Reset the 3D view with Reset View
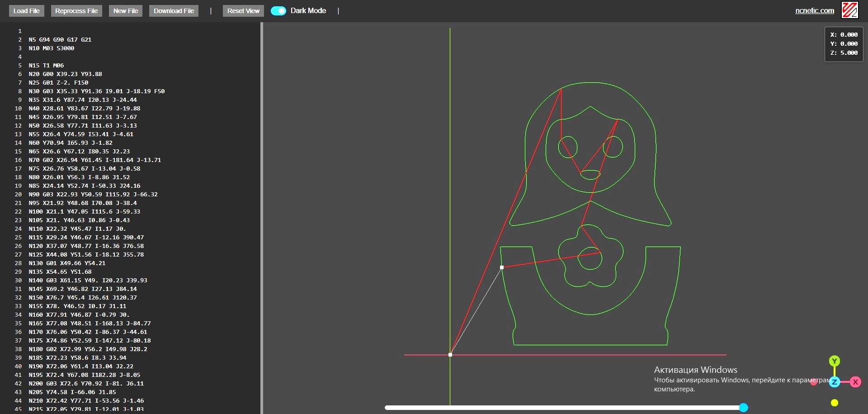 coord(243,11)
